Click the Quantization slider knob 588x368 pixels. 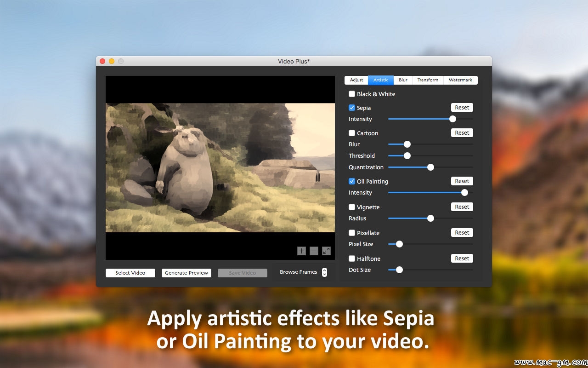430,167
